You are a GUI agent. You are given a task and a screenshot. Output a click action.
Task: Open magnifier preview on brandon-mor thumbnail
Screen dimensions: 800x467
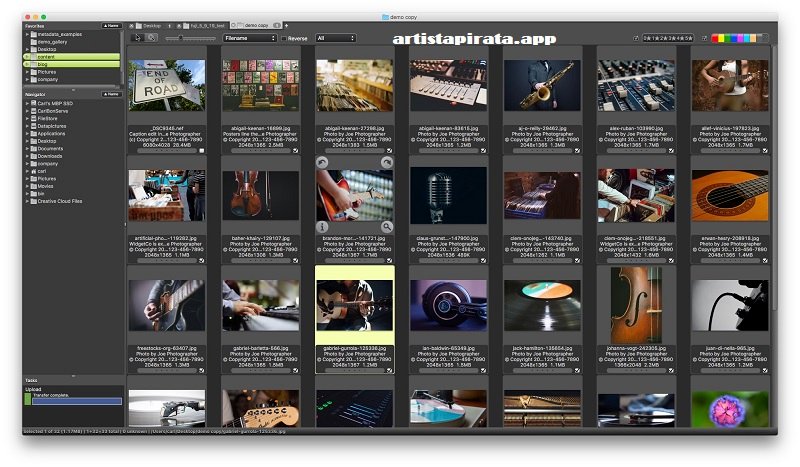click(x=387, y=227)
